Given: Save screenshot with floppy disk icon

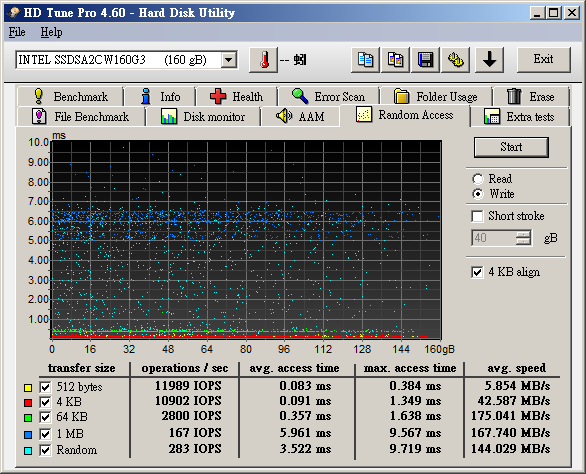Looking at the screenshot, I should pos(425,60).
